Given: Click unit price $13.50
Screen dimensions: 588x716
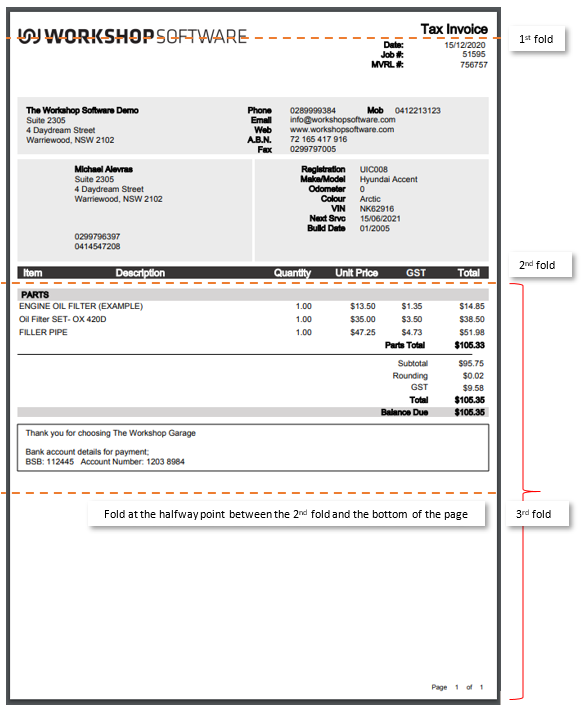Looking at the screenshot, I should [363, 306].
